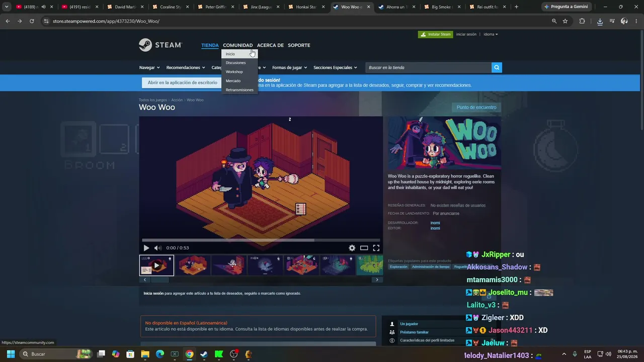Open the browser downloads icon
The image size is (644, 362).
click(x=600, y=21)
